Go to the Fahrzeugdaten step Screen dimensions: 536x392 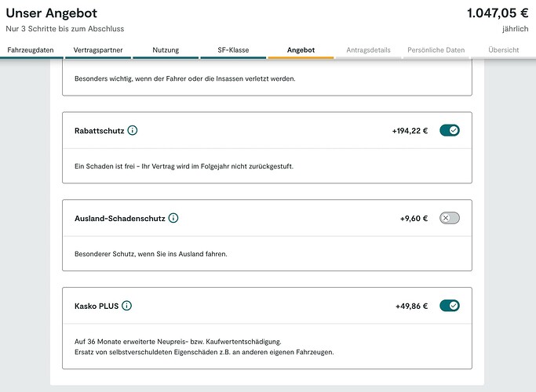[31, 50]
